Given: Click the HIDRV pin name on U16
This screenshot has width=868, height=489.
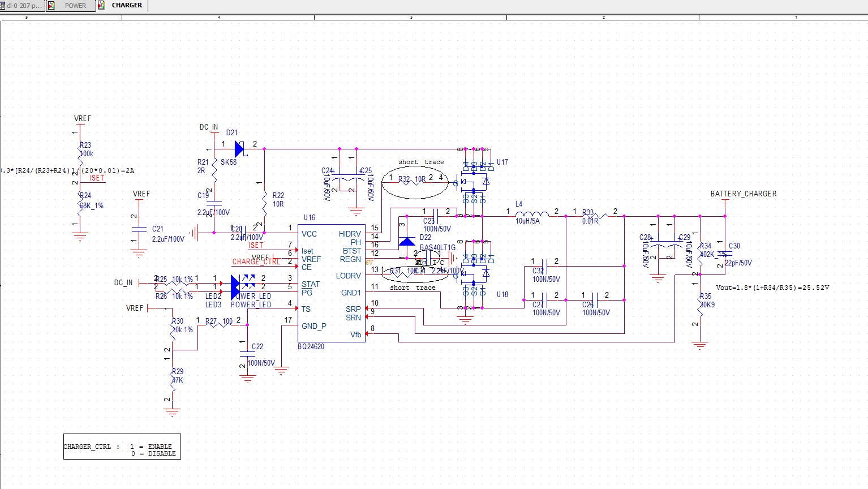Looking at the screenshot, I should [x=350, y=234].
